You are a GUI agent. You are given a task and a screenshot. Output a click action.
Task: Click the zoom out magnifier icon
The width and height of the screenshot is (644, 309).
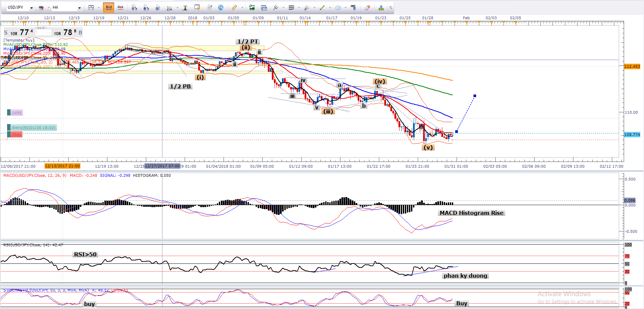point(146,7)
